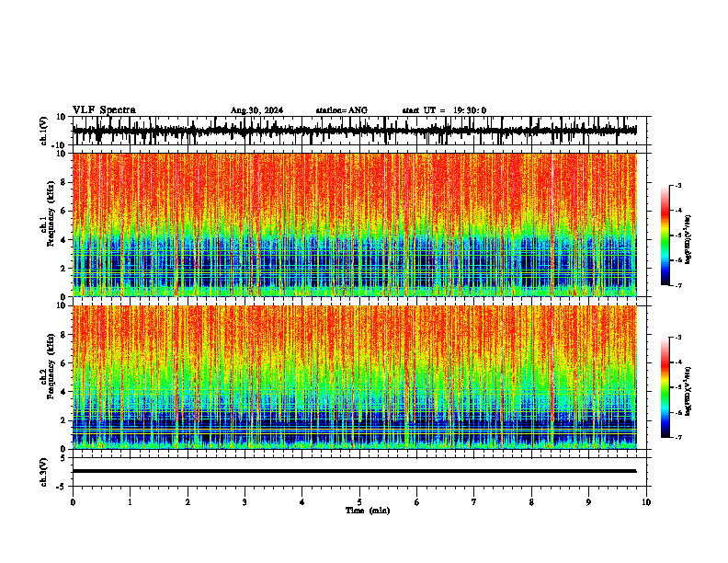The width and height of the screenshot is (728, 563).
Task: Click time axis tick label "0"
Action: click(x=73, y=502)
